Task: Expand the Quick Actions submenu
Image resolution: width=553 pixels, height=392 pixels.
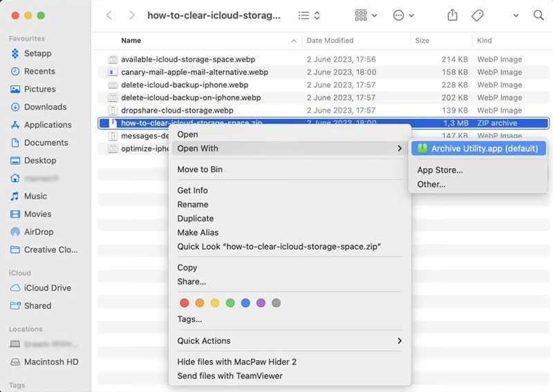Action: pyautogui.click(x=290, y=341)
